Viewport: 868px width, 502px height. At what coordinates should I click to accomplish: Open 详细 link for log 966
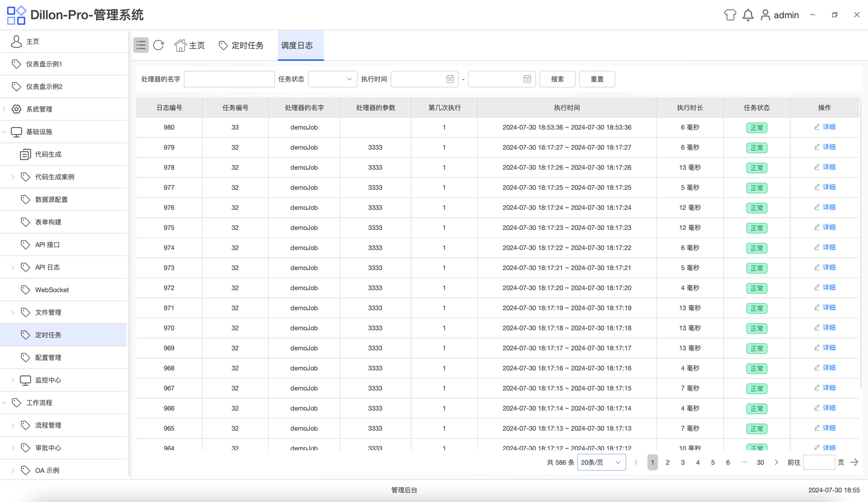pos(829,408)
